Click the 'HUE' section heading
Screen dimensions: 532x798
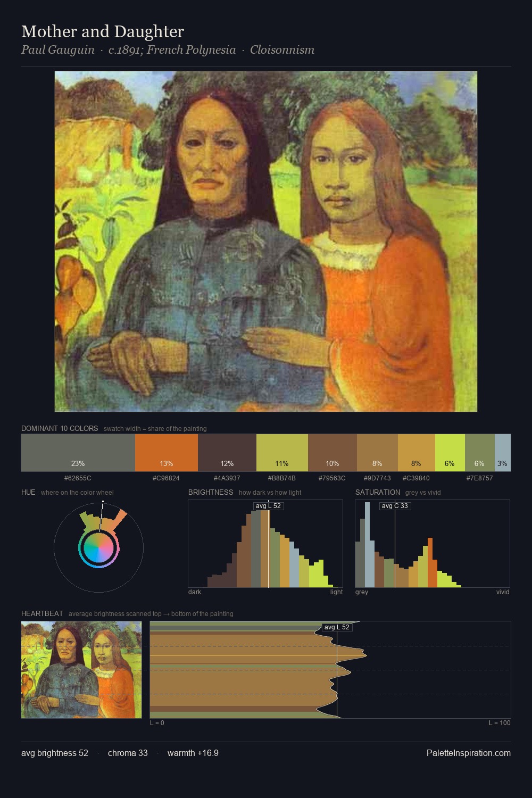point(28,492)
